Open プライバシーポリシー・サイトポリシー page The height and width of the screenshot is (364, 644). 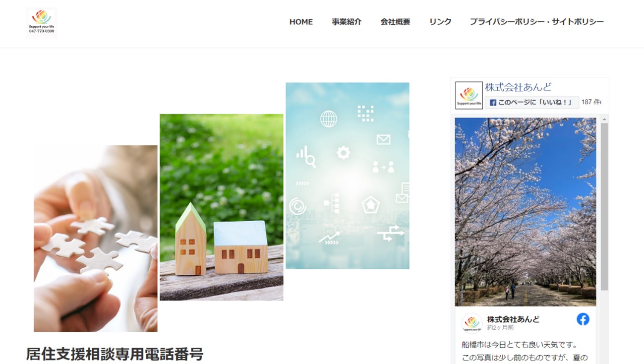tap(537, 22)
